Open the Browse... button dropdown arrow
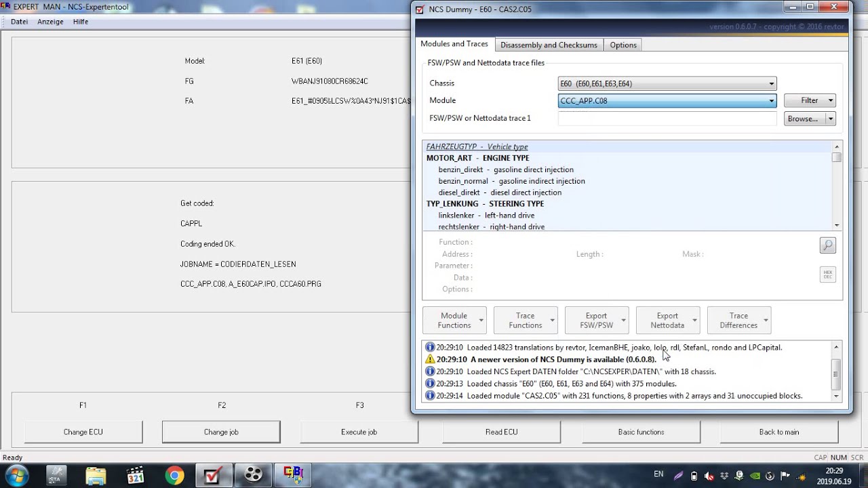 click(x=831, y=119)
